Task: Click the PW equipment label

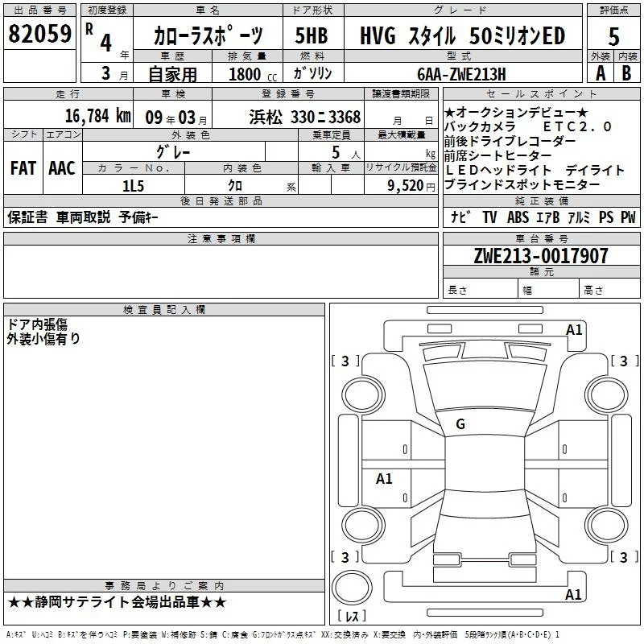Action: coord(628,217)
